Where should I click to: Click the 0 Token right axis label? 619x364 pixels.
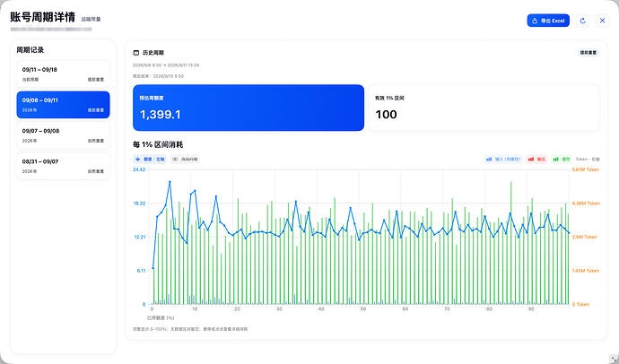click(580, 305)
